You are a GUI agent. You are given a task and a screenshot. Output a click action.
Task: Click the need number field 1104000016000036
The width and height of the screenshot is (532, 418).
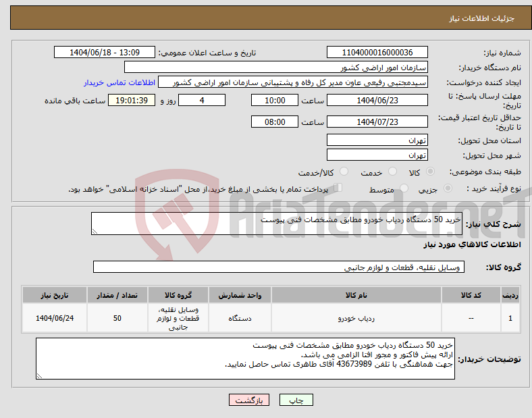click(x=377, y=52)
